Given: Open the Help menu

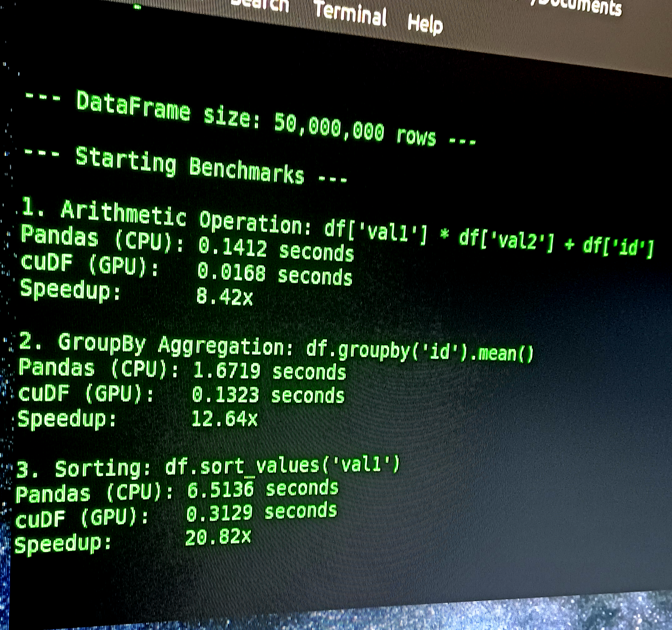Looking at the screenshot, I should coord(425,24).
